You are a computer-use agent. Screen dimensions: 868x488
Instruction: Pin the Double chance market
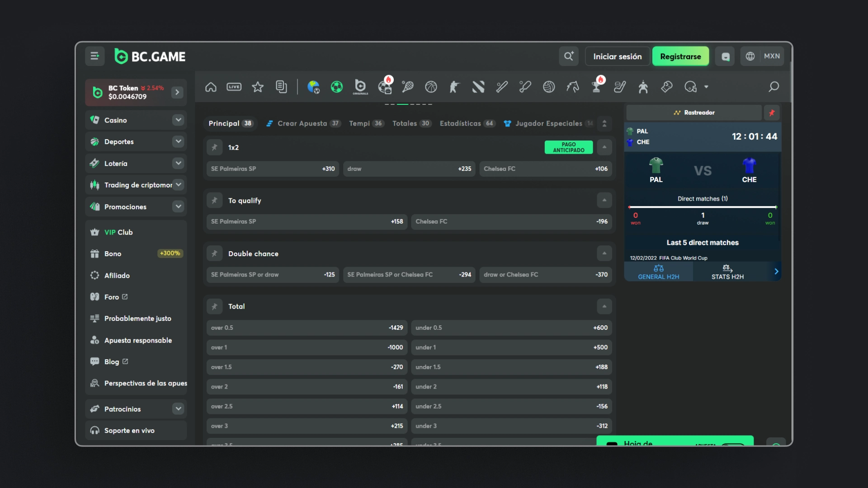(215, 253)
